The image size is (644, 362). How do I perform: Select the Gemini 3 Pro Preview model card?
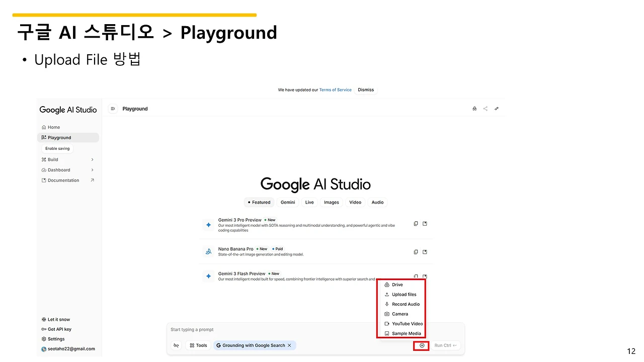316,225
